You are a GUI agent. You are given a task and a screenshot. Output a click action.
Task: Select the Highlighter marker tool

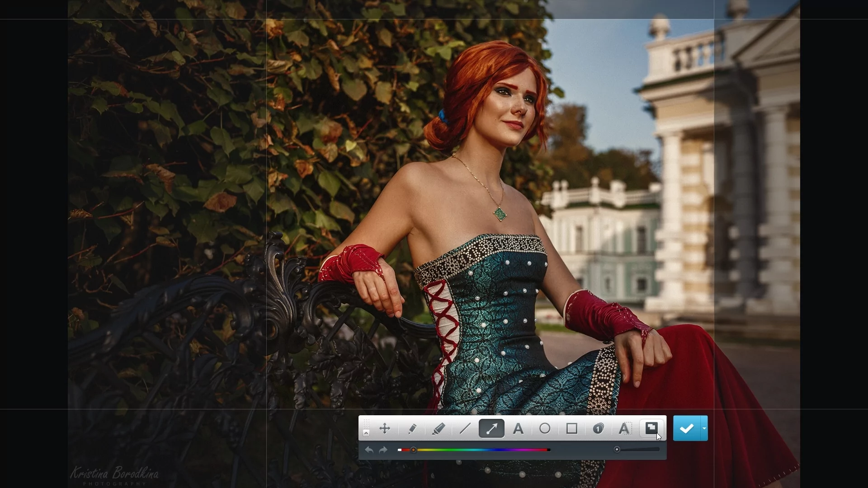coord(439,428)
